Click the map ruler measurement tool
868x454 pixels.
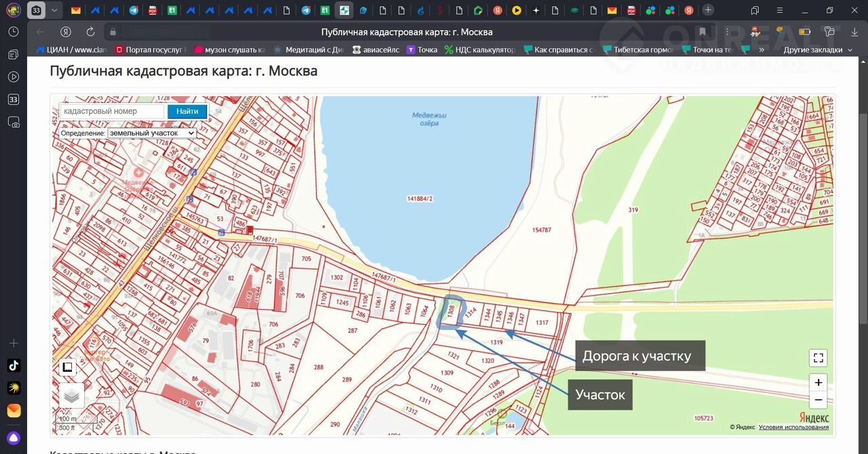pyautogui.click(x=67, y=367)
